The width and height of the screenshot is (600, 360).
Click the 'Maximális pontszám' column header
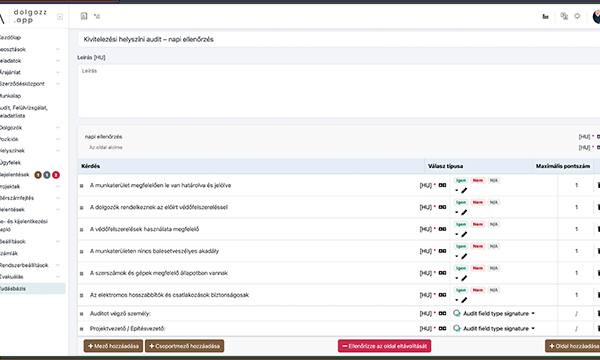pyautogui.click(x=562, y=166)
